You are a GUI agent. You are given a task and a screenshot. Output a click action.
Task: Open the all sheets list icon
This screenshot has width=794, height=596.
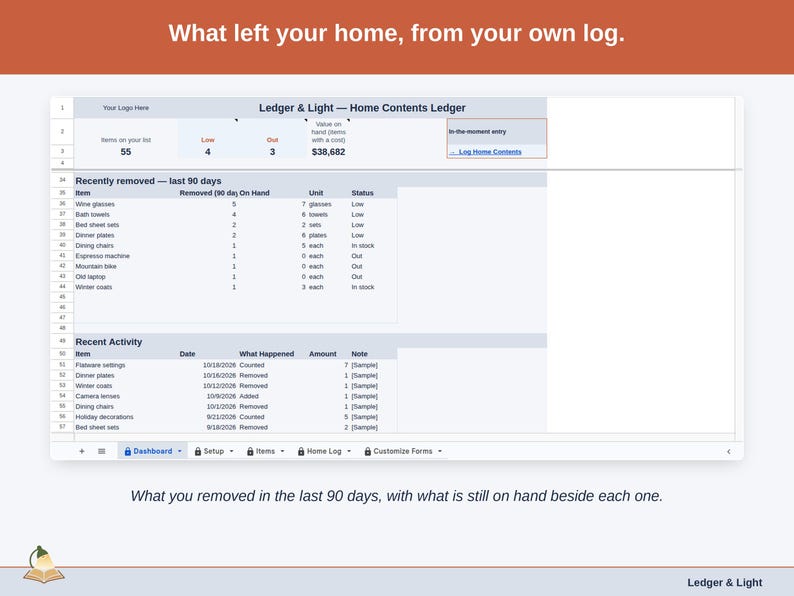(102, 451)
